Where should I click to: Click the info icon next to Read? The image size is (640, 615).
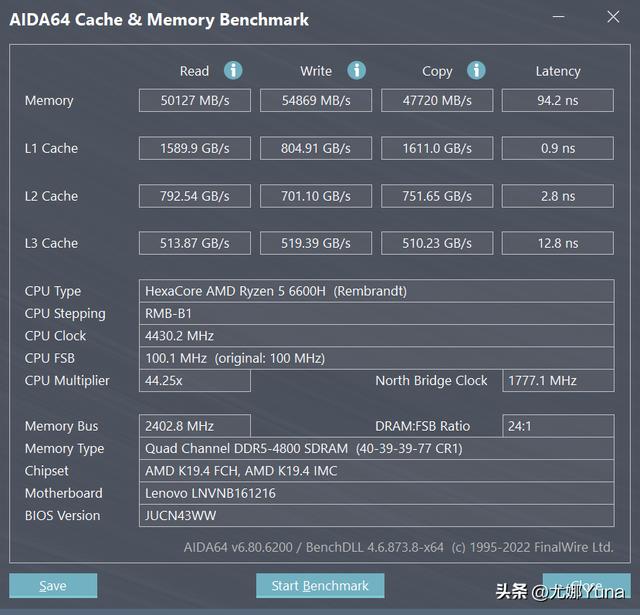[233, 70]
